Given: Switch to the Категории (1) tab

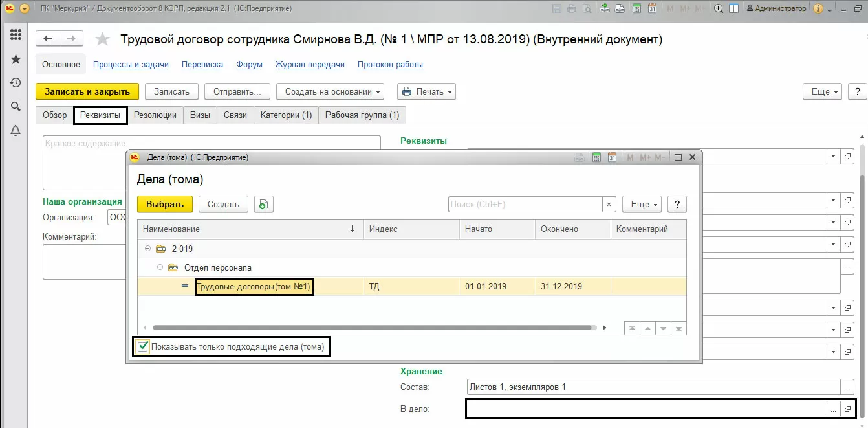Looking at the screenshot, I should (x=286, y=115).
